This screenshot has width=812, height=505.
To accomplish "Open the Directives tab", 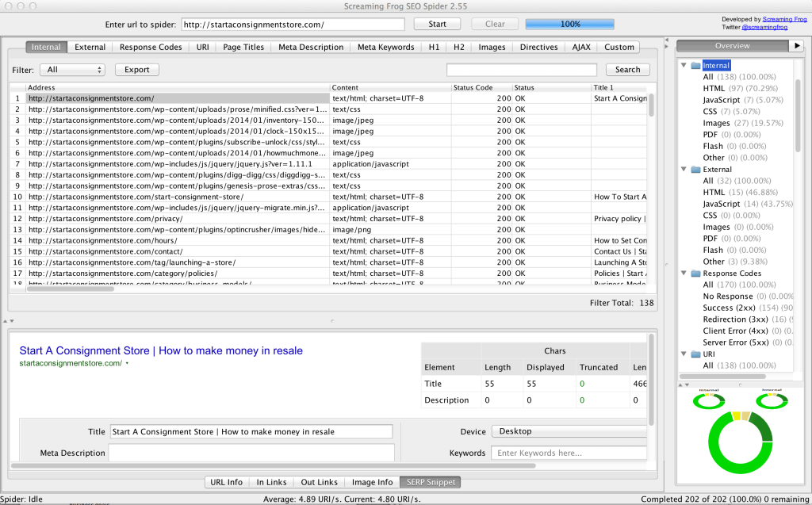I will pos(539,47).
